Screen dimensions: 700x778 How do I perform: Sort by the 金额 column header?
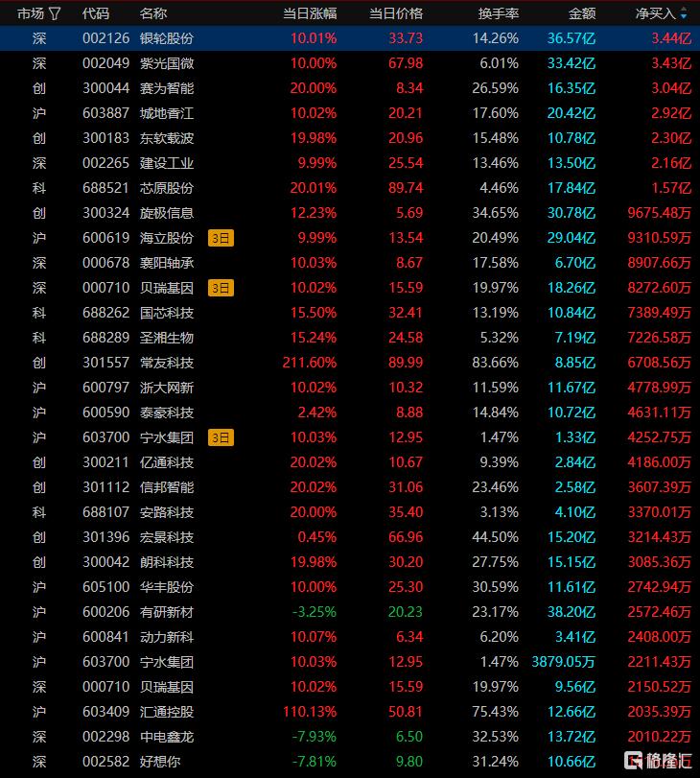tap(582, 13)
